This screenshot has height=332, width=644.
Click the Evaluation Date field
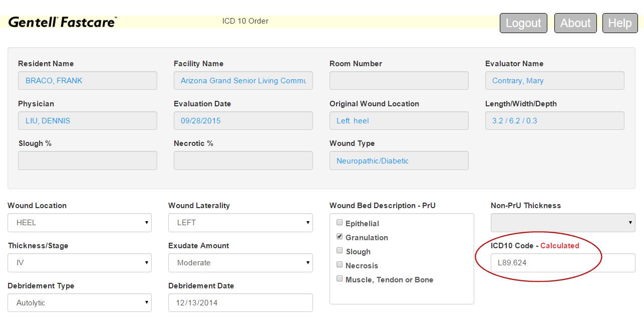click(243, 120)
